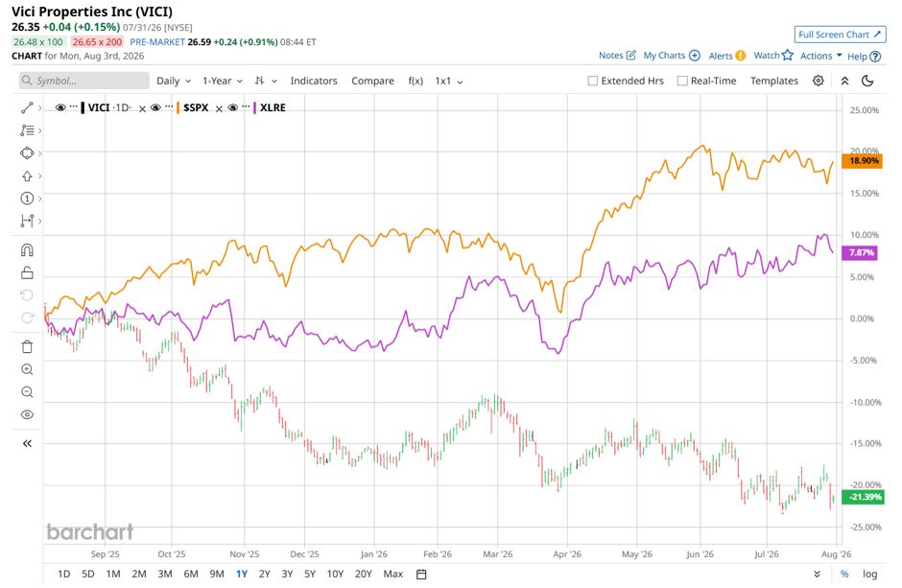
Task: Open Help
Action: 864,56
